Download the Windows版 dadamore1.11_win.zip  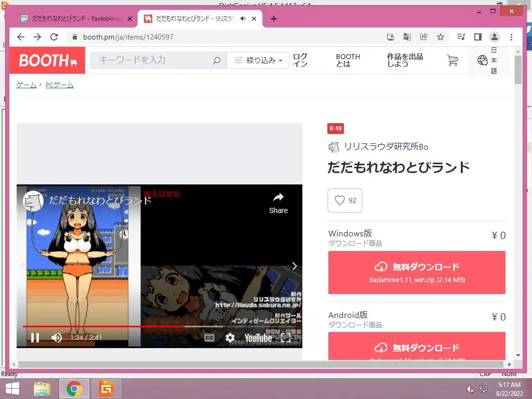pos(417,272)
